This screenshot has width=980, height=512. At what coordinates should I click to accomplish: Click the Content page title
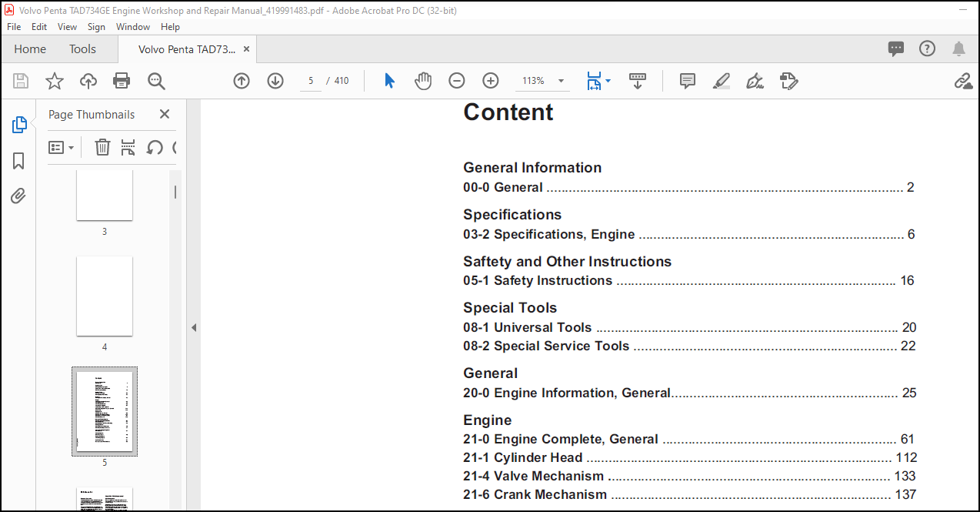pos(508,112)
